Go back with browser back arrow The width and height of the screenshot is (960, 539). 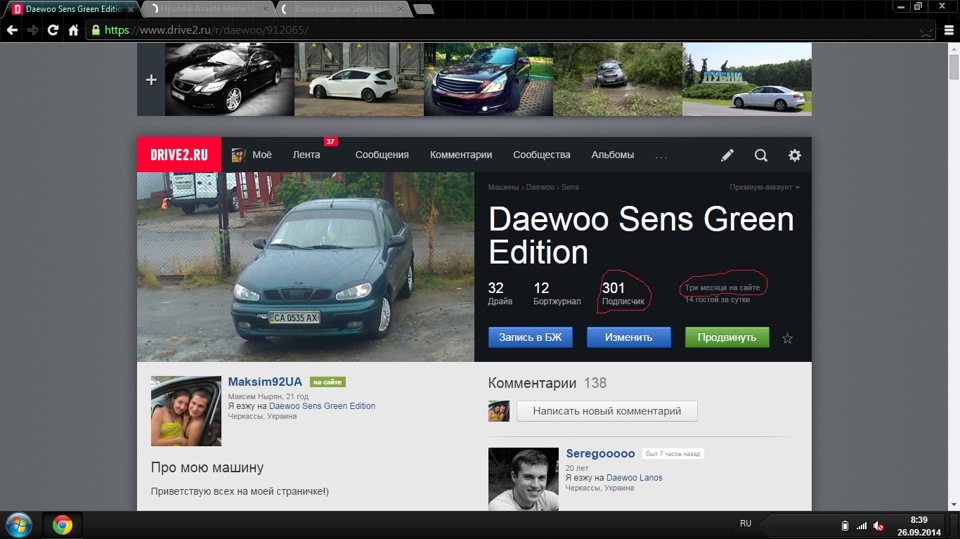[12, 30]
